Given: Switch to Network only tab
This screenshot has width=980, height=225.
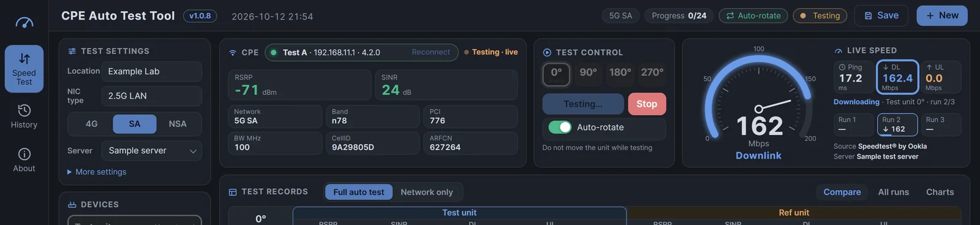Looking at the screenshot, I should (427, 193).
